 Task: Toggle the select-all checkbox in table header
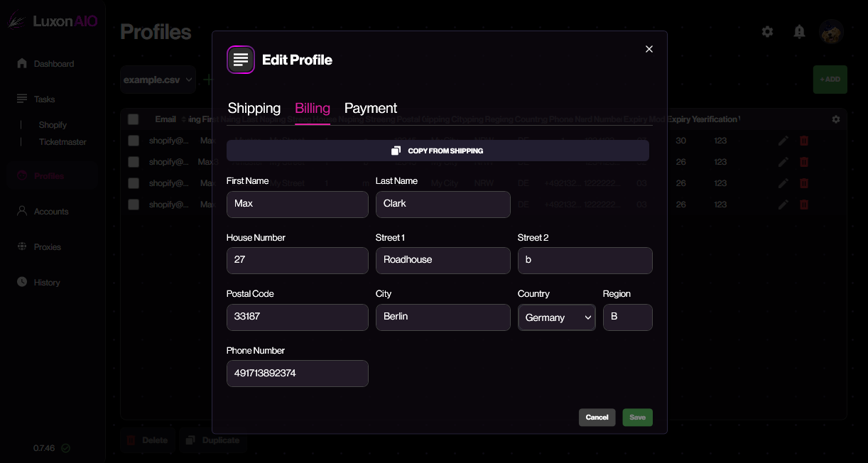(133, 119)
